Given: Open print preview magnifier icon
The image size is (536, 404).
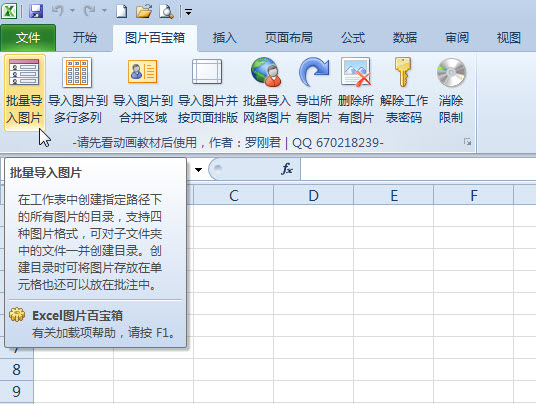Looking at the screenshot, I should (x=166, y=11).
